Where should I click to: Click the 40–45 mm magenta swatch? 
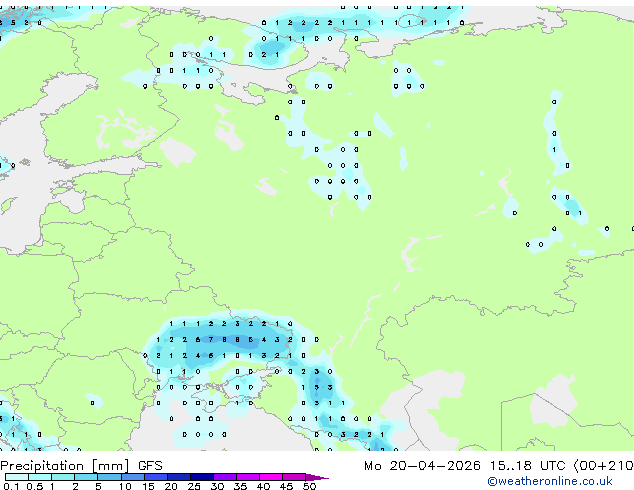[271, 477]
